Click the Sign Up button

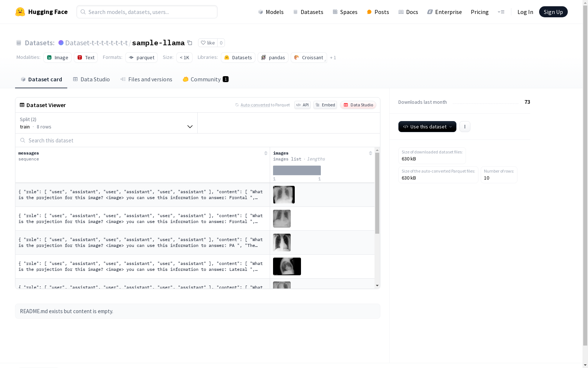(553, 12)
